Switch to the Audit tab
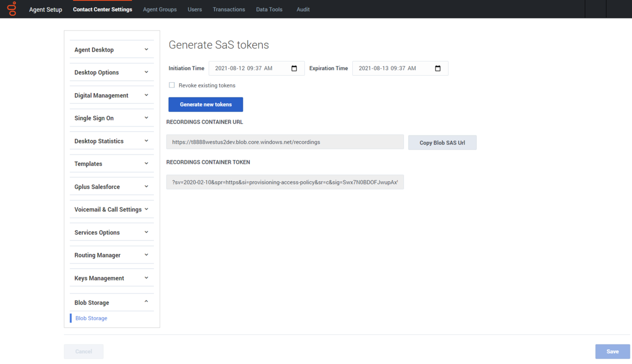This screenshot has width=632, height=364. [303, 9]
